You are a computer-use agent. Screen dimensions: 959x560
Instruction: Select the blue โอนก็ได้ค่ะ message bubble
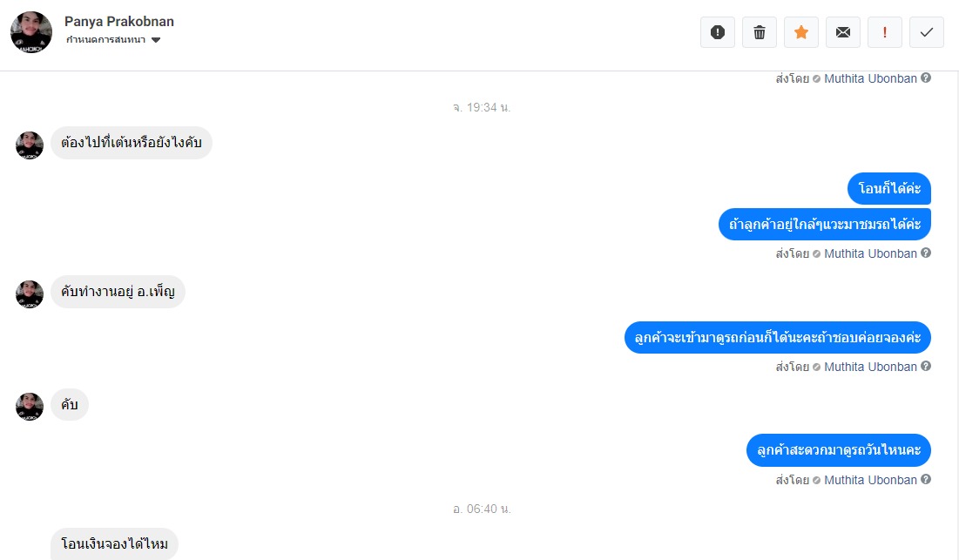pos(889,188)
